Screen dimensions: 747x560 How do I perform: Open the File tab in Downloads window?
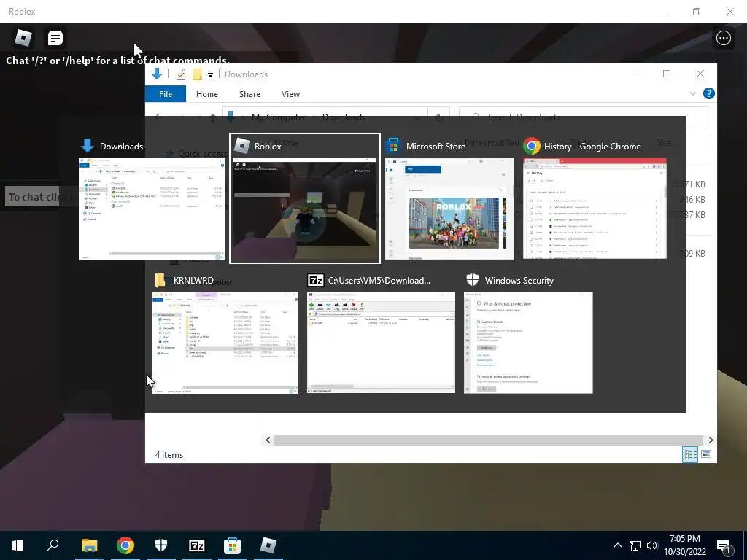coord(166,94)
